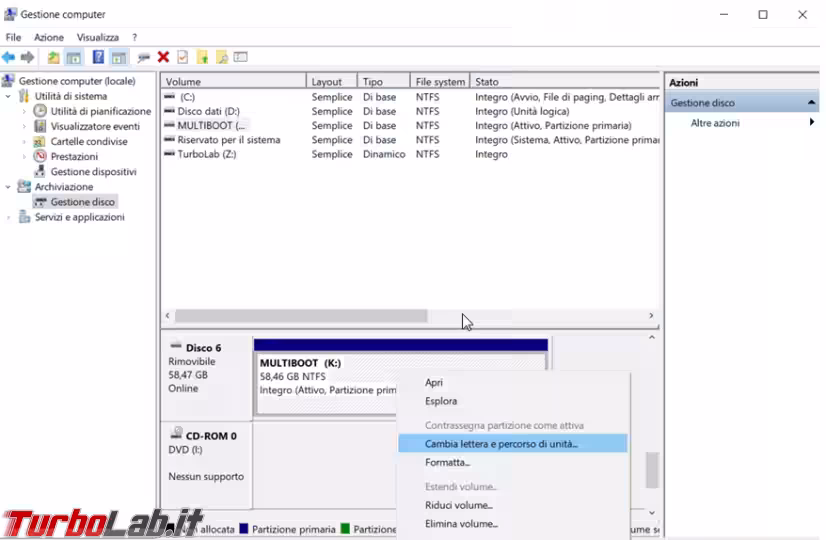Collapse the Archiviazione tree node
Viewport: 826px width, 540px height.
8,187
